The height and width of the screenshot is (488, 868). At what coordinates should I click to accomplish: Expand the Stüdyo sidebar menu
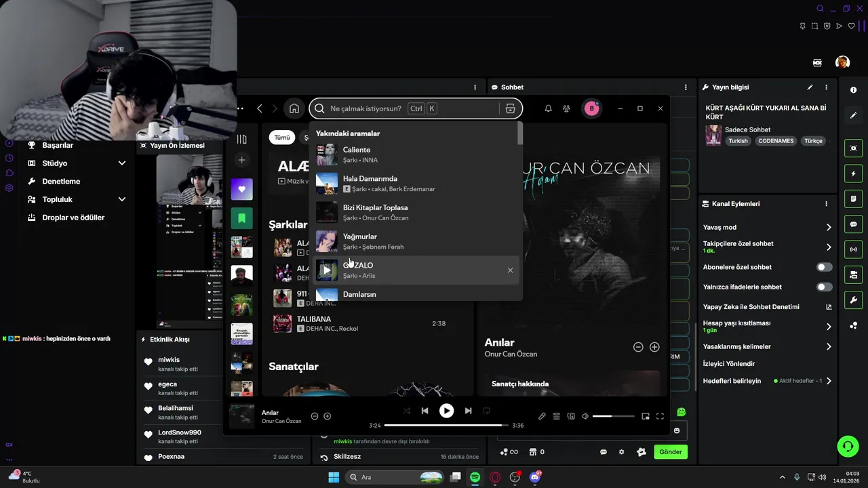click(122, 163)
